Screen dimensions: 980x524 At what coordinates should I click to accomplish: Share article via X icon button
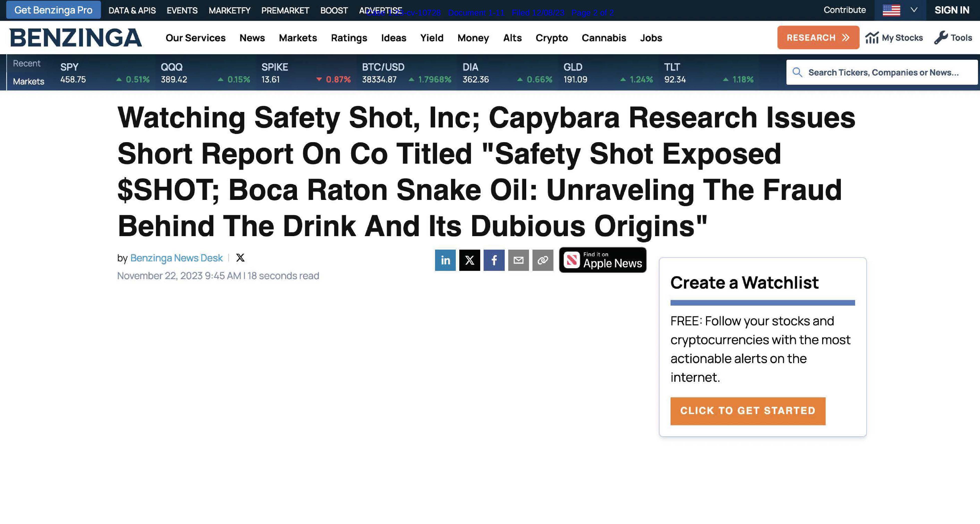470,260
